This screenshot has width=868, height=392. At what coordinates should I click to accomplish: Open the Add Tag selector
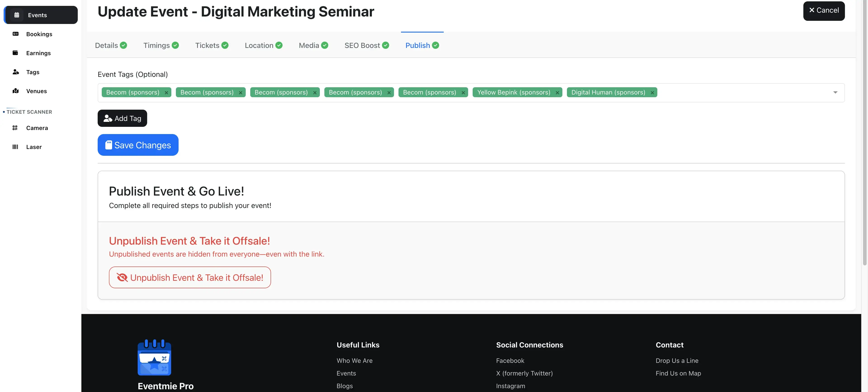(x=122, y=118)
